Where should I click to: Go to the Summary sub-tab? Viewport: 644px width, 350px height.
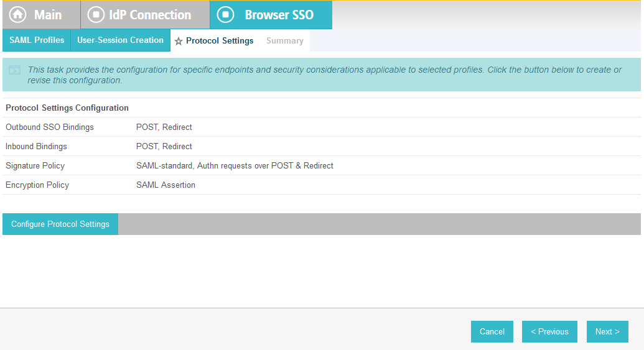point(284,40)
